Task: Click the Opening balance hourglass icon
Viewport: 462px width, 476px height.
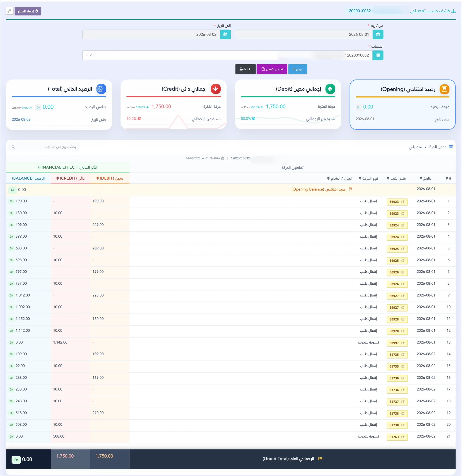Action: [444, 89]
